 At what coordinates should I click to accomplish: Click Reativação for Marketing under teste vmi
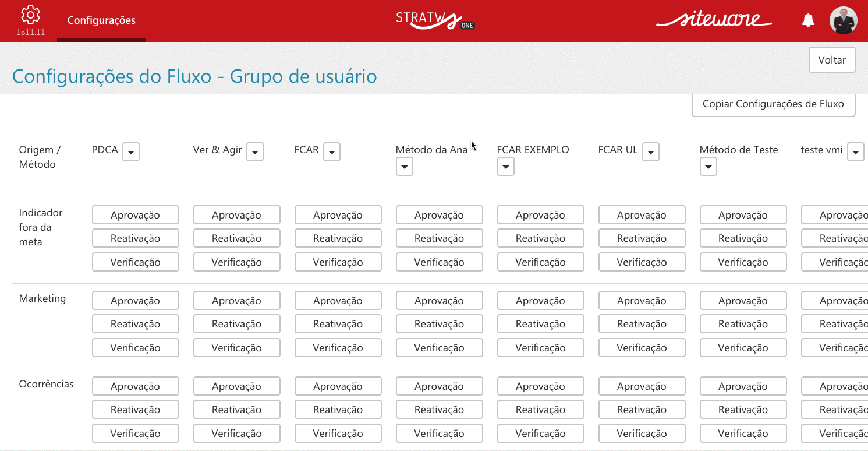pyautogui.click(x=835, y=324)
